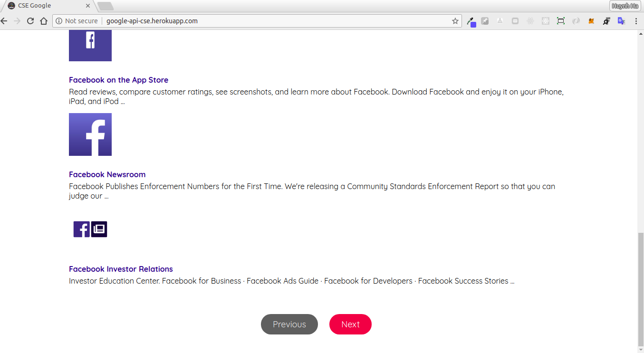The height and width of the screenshot is (353, 644).
Task: Switch to the CSE Google tab
Action: pyautogui.click(x=48, y=6)
